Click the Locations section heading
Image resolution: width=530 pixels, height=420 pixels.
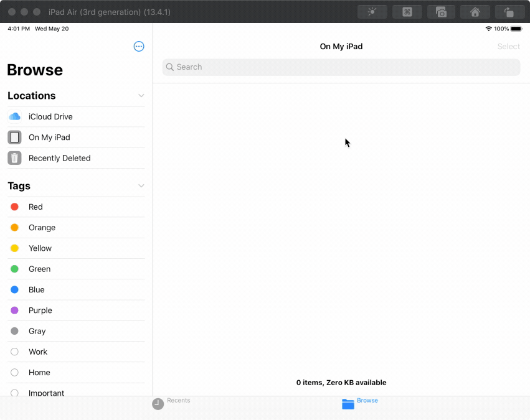click(31, 96)
